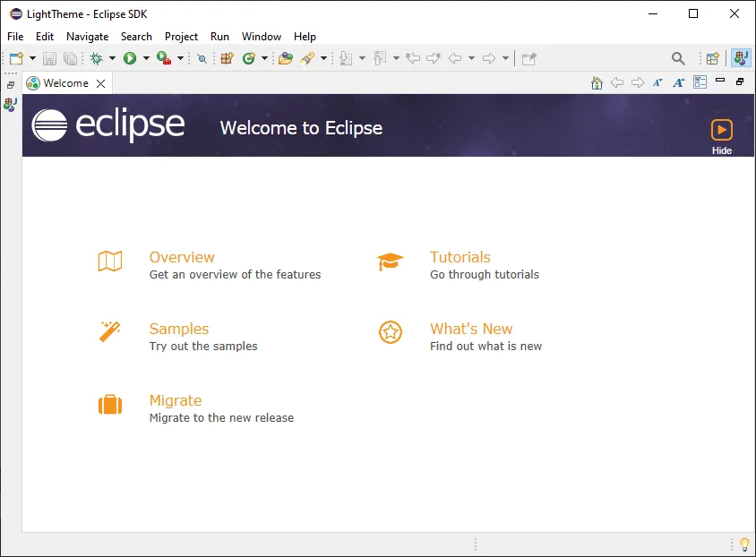The height and width of the screenshot is (557, 756).
Task: Click the Open Type folder icon
Action: 286,58
